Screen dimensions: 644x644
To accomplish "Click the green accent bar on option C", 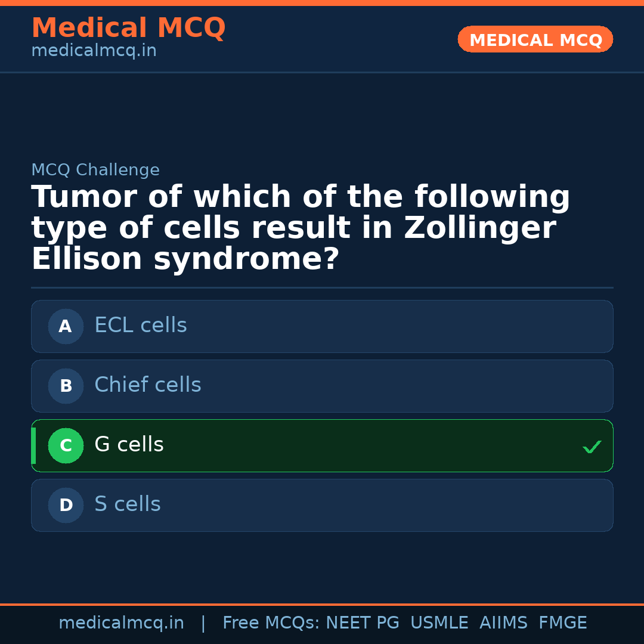I will pyautogui.click(x=33, y=445).
